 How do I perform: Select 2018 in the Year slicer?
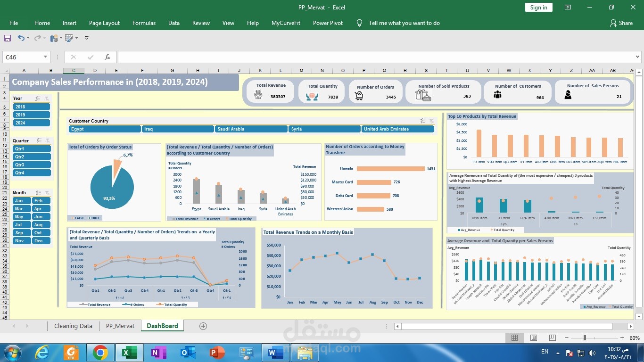pyautogui.click(x=32, y=107)
